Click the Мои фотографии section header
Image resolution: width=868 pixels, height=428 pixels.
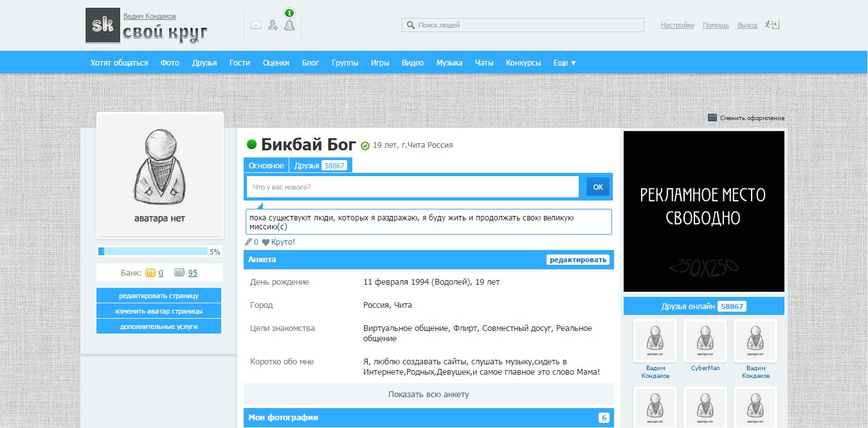(x=429, y=418)
